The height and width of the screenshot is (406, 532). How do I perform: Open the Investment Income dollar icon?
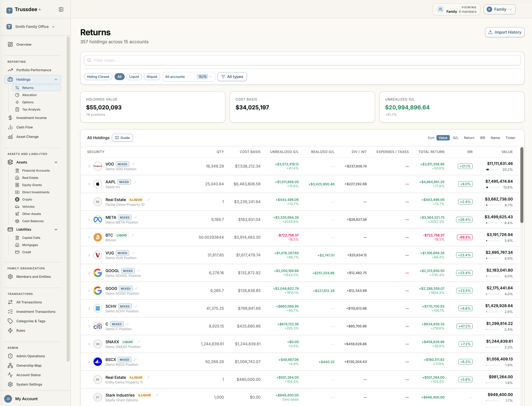pos(10,118)
